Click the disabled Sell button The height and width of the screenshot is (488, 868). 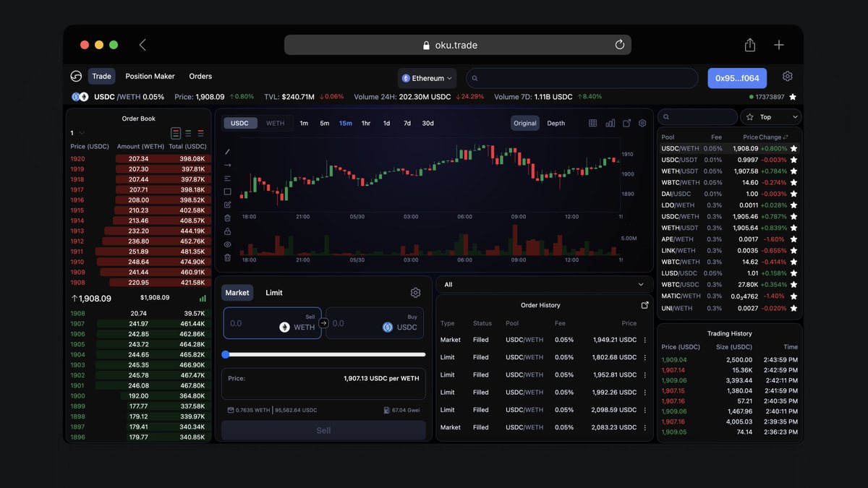(323, 430)
